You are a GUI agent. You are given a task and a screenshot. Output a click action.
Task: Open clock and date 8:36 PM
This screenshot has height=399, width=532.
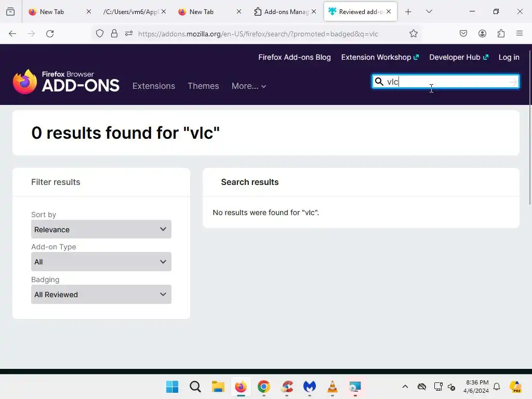[x=476, y=387]
